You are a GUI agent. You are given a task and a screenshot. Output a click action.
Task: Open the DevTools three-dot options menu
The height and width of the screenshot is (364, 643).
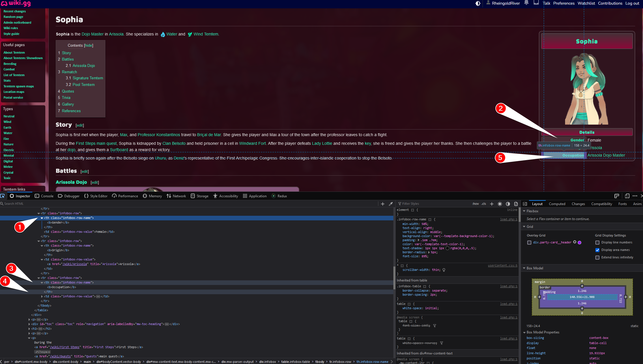(x=635, y=196)
